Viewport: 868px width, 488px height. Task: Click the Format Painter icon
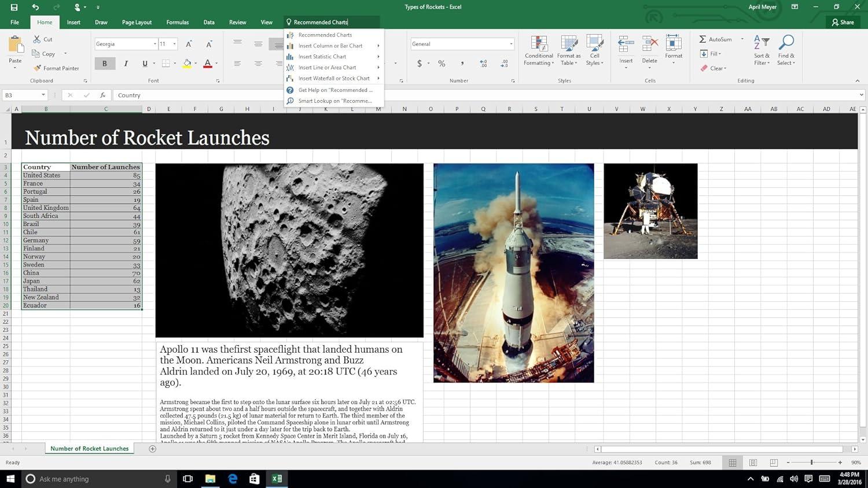tap(38, 68)
